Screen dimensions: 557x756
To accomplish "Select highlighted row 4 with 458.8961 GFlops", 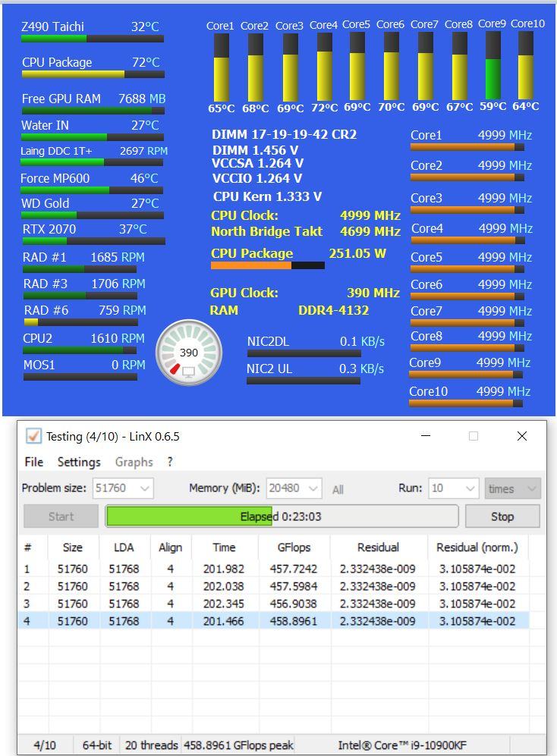I will [x=273, y=621].
